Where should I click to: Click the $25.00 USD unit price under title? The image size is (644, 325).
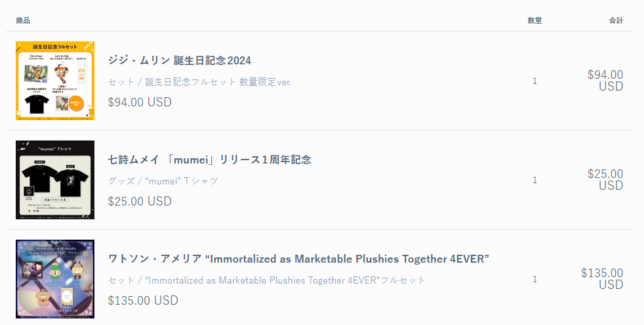(x=140, y=201)
